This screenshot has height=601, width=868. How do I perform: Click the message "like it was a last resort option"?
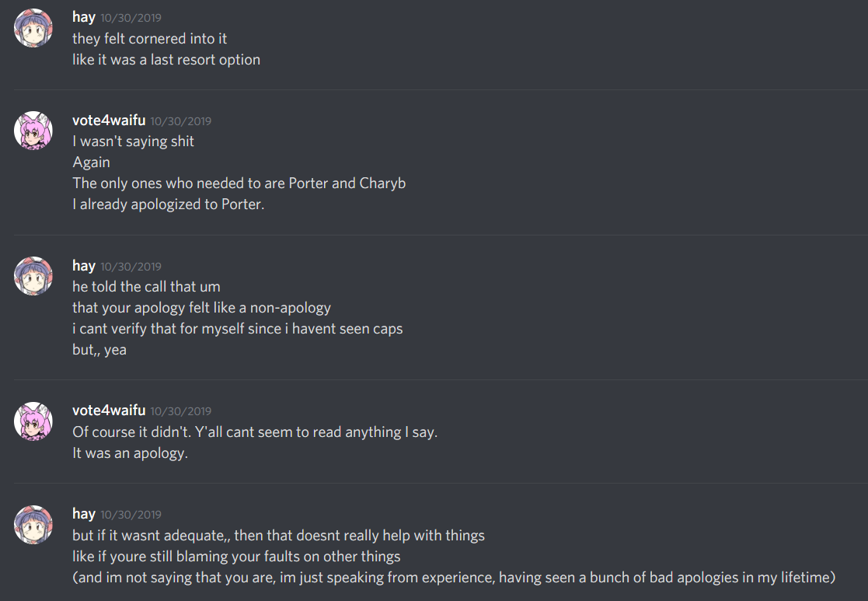pos(166,60)
